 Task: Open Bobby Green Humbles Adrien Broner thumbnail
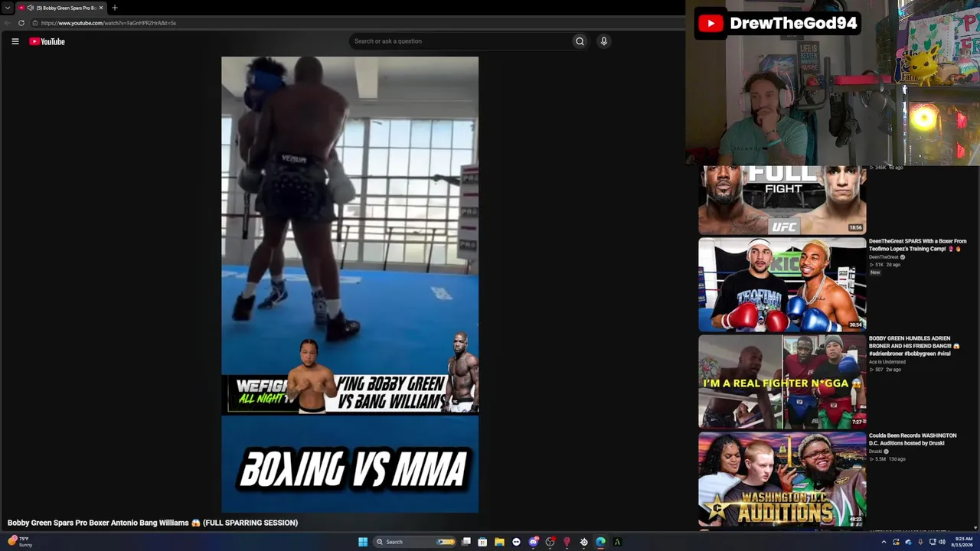coord(782,382)
